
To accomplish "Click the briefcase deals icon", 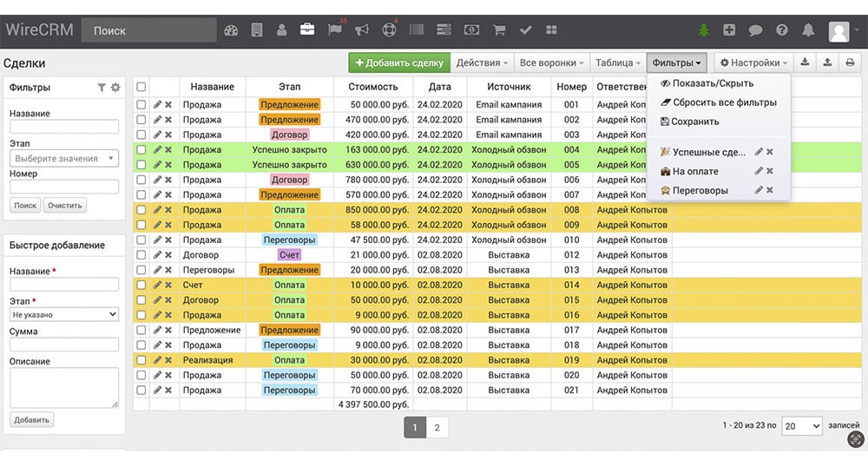I will 307,30.
